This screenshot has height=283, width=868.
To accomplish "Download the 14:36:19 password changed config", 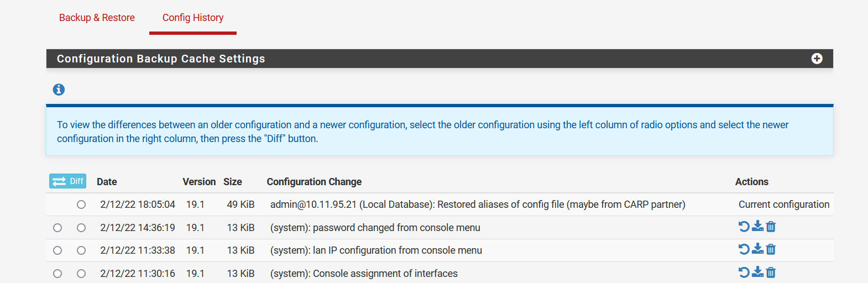I will 757,227.
